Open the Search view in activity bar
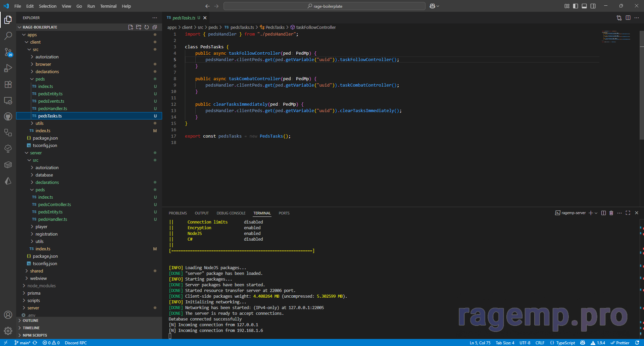The width and height of the screenshot is (644, 346). (x=8, y=36)
